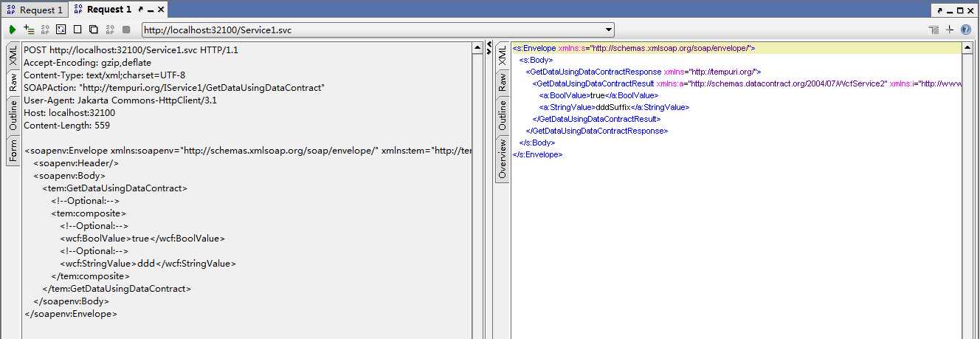Click the Accept-Encoding gzip,deflate line

click(x=87, y=62)
